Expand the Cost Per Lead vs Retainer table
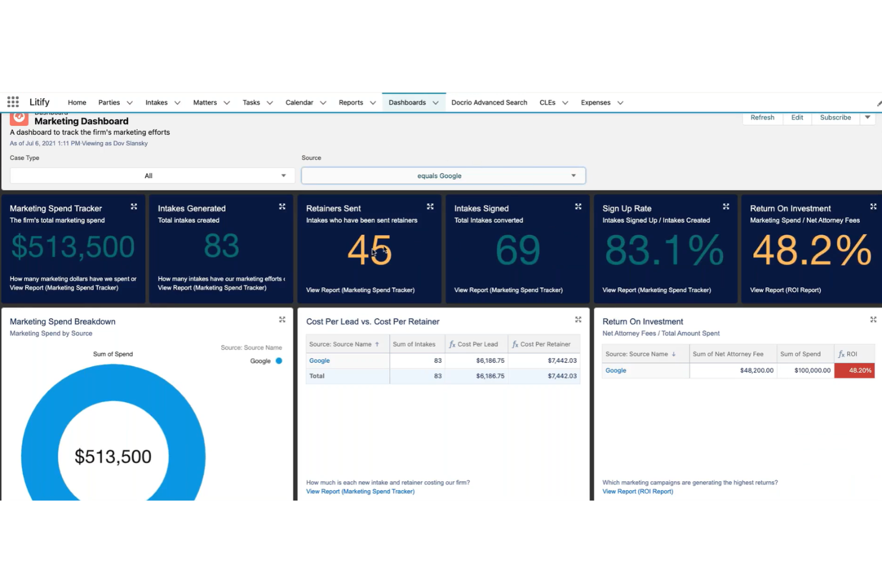The width and height of the screenshot is (882, 588). point(577,319)
